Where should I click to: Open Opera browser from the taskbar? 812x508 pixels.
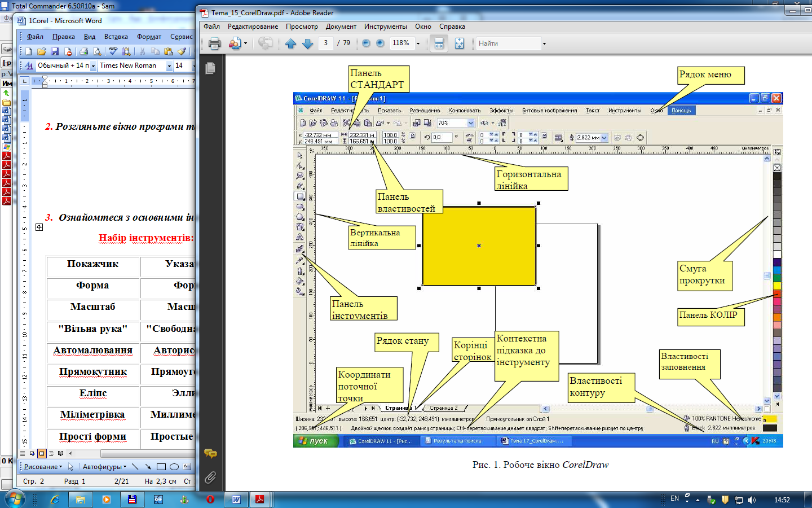pyautogui.click(x=210, y=500)
